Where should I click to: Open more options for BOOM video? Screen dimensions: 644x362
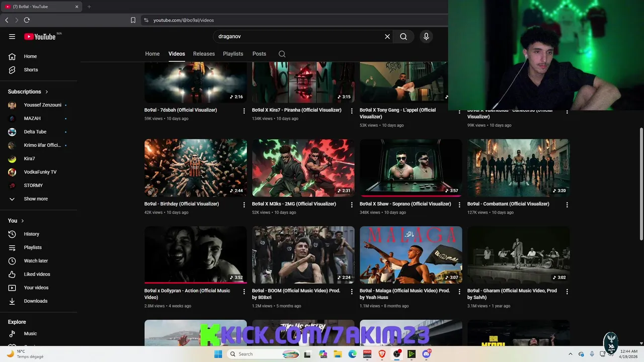pos(352,292)
